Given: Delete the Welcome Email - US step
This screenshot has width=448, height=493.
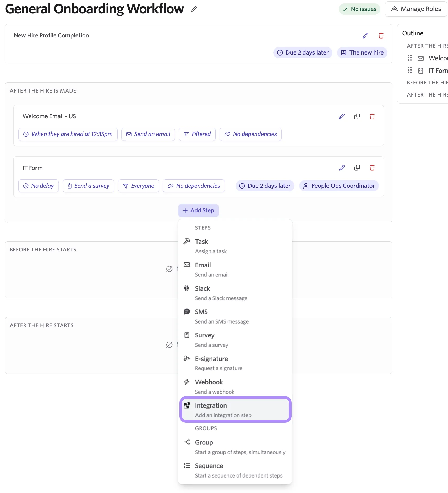Looking at the screenshot, I should point(372,116).
